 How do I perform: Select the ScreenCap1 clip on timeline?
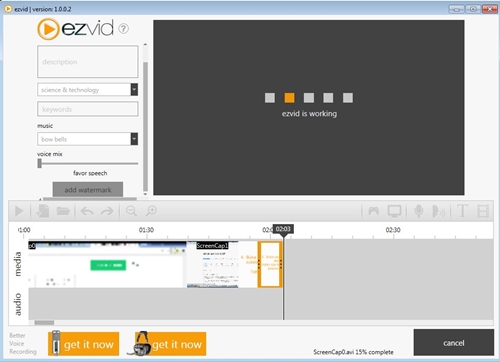pos(213,265)
